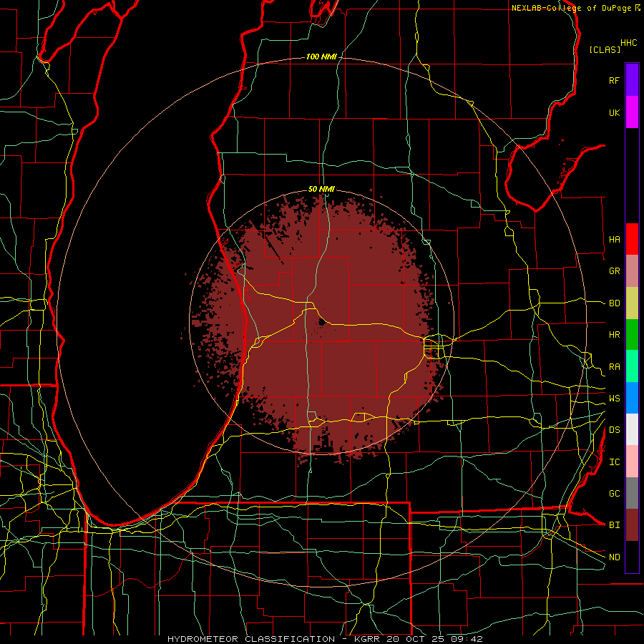Select the WS blue legend swatch
Viewport: 644px width, 644px height.
(632, 398)
